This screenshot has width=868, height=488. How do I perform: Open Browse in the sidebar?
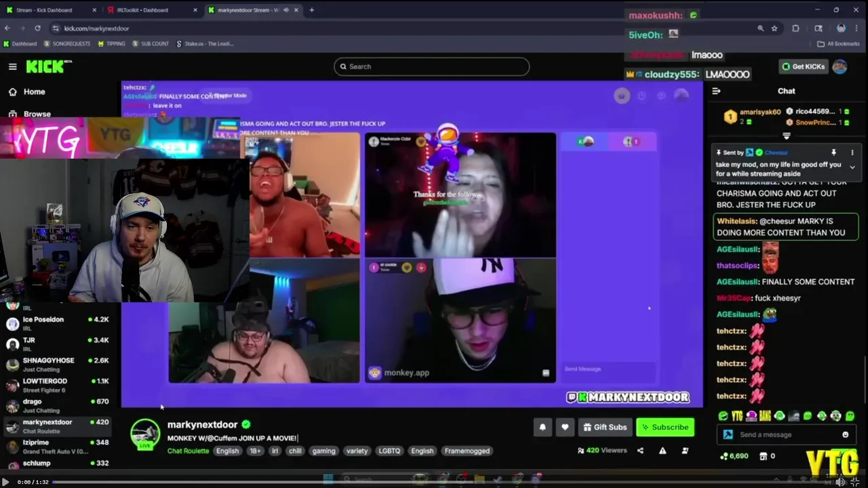click(x=30, y=114)
